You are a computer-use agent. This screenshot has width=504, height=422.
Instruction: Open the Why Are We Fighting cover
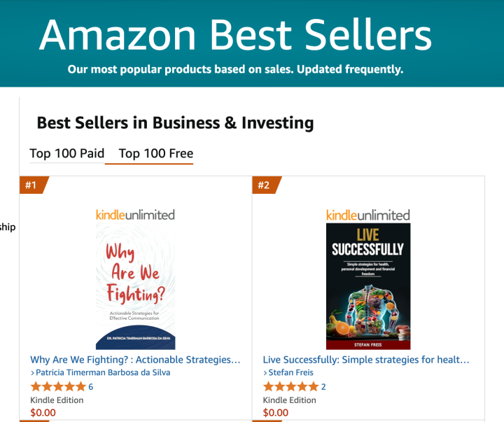(x=135, y=286)
